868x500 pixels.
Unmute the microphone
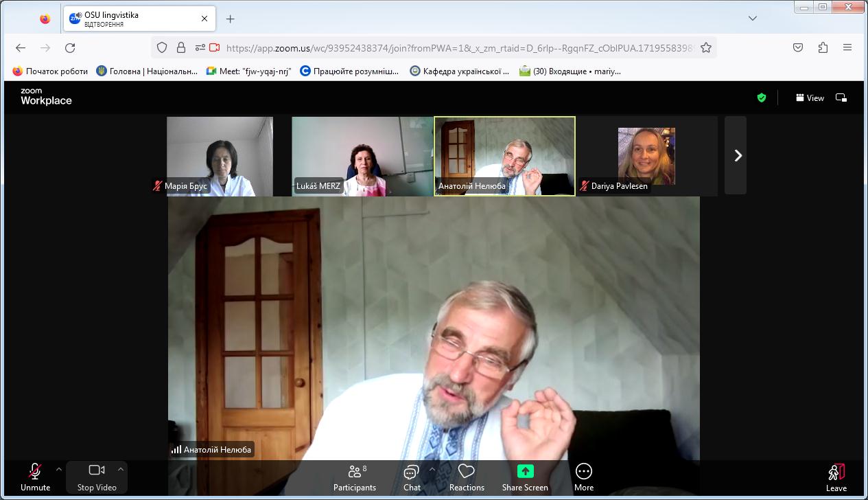pos(35,477)
